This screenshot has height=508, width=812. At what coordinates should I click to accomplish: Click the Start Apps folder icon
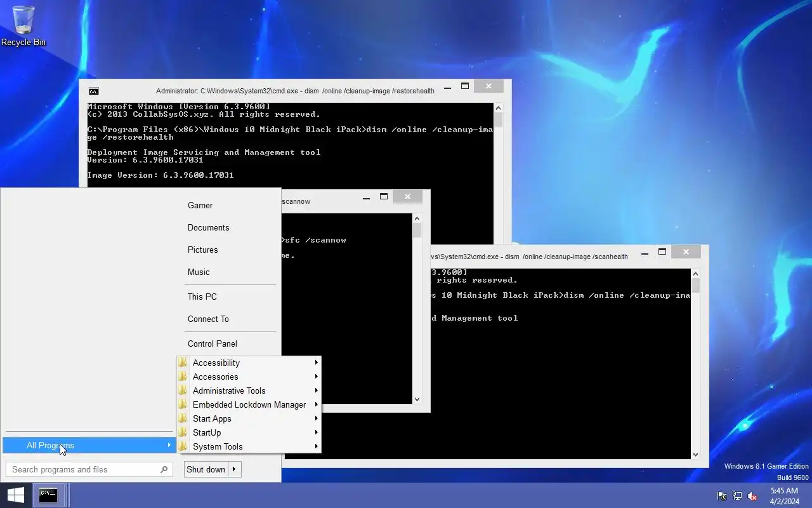pos(183,418)
